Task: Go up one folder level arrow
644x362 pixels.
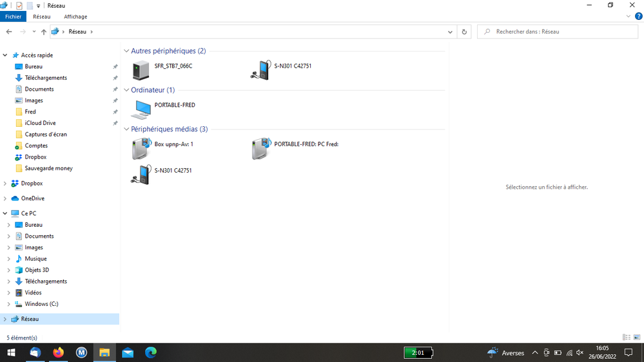Action: 43,32
